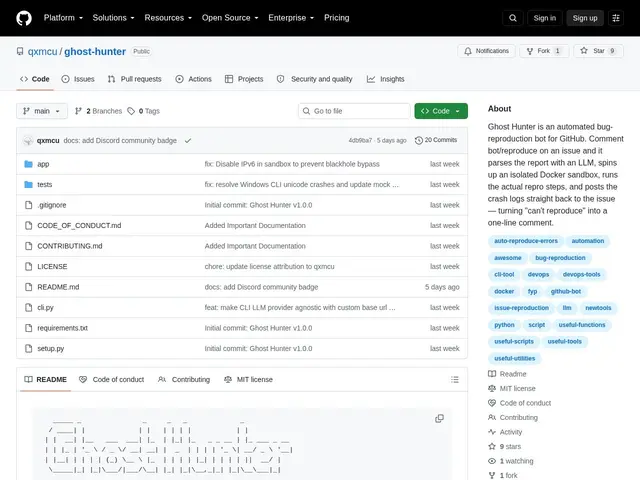Viewport: 640px width, 480px height.
Task: Open sidebar Contributing link
Action: (513, 418)
